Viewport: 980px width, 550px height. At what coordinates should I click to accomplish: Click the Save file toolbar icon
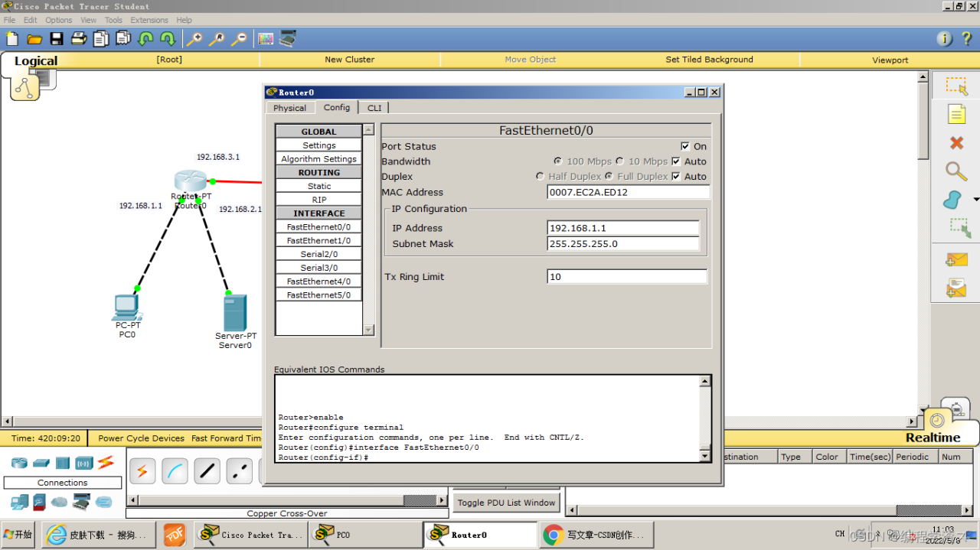(57, 39)
